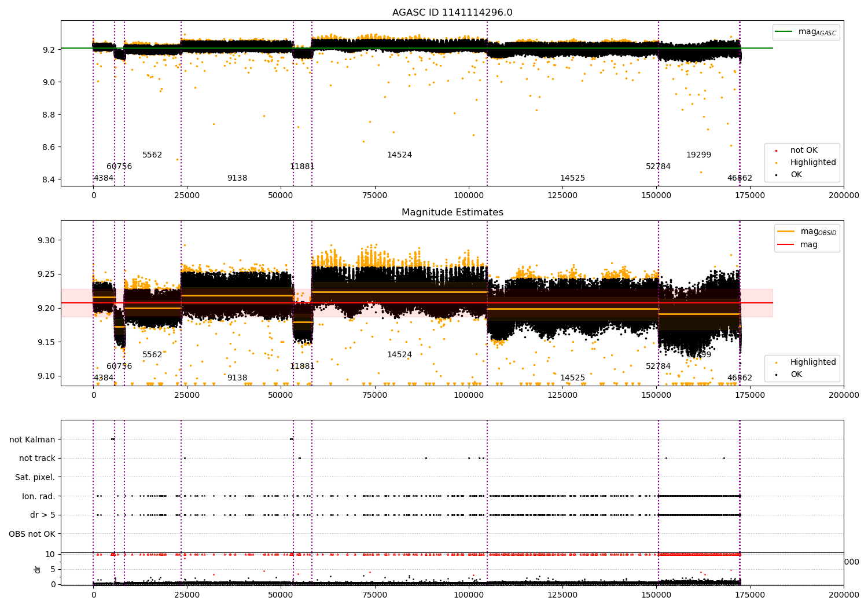Click the plot title AGASC ID 1141114296.0
Viewport: 868px width, 608px height.
coord(452,13)
